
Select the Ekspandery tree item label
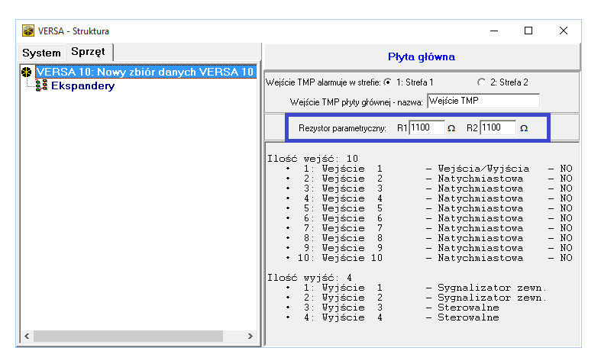point(82,85)
